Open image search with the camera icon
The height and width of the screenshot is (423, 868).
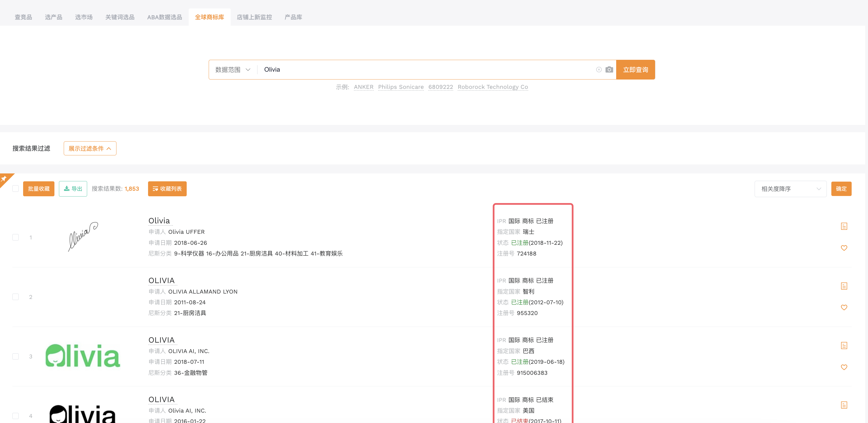pos(609,70)
